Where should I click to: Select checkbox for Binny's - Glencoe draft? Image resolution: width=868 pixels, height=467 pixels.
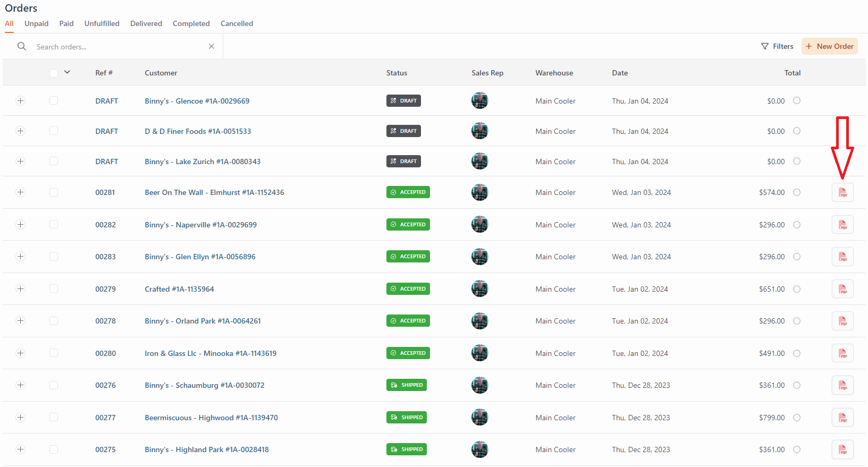click(54, 100)
